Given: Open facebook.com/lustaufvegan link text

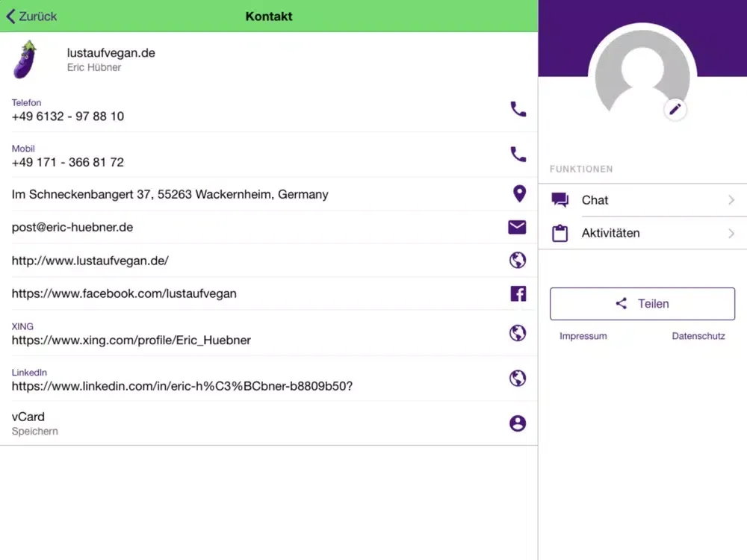Looking at the screenshot, I should [x=124, y=293].
